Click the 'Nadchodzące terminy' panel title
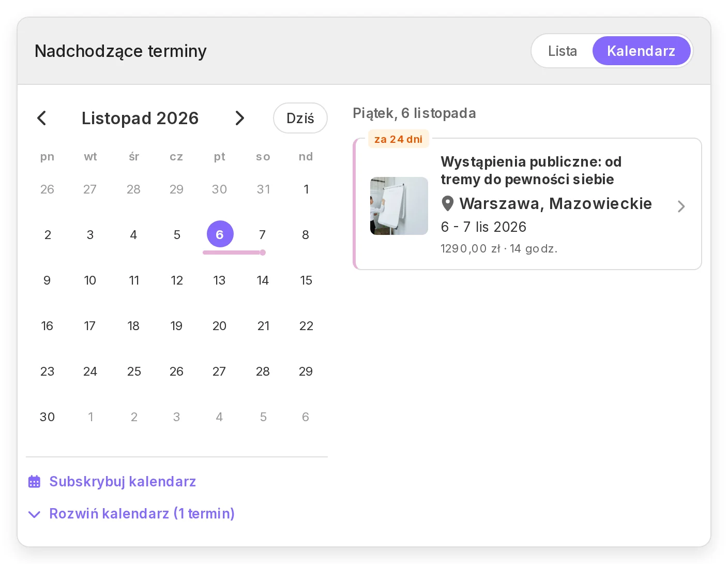The height and width of the screenshot is (564, 728). (120, 51)
